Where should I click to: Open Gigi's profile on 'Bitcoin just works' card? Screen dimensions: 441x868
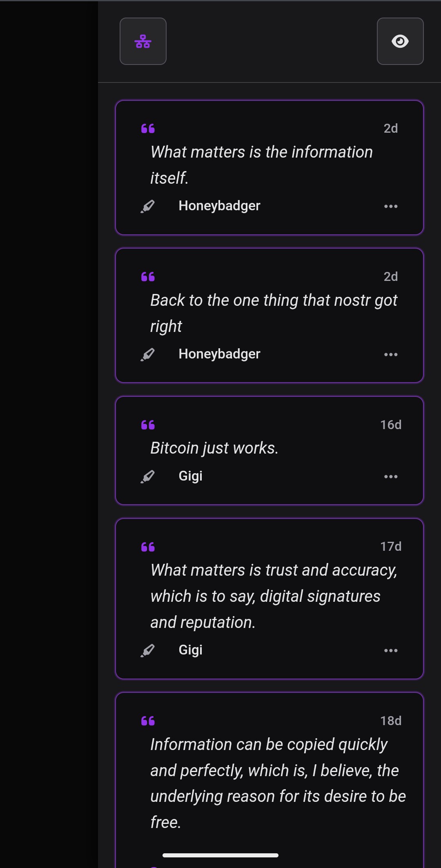pos(191,476)
